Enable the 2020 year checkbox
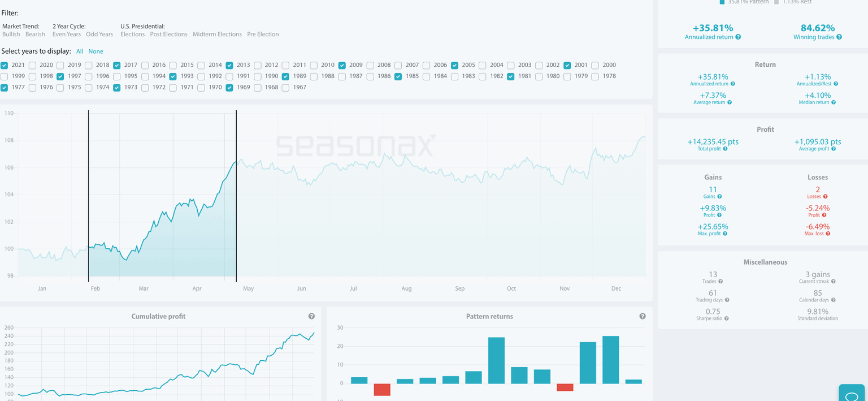868x401 pixels. click(33, 65)
